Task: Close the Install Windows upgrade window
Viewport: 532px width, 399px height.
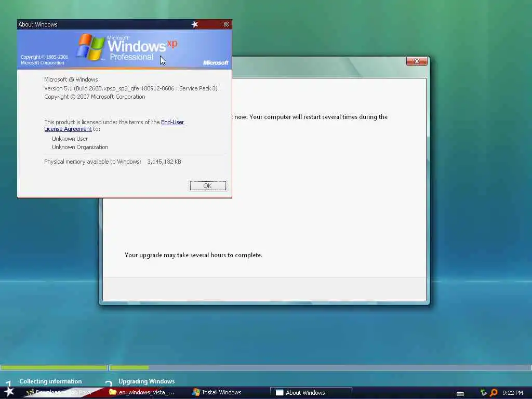Action: 417,61
